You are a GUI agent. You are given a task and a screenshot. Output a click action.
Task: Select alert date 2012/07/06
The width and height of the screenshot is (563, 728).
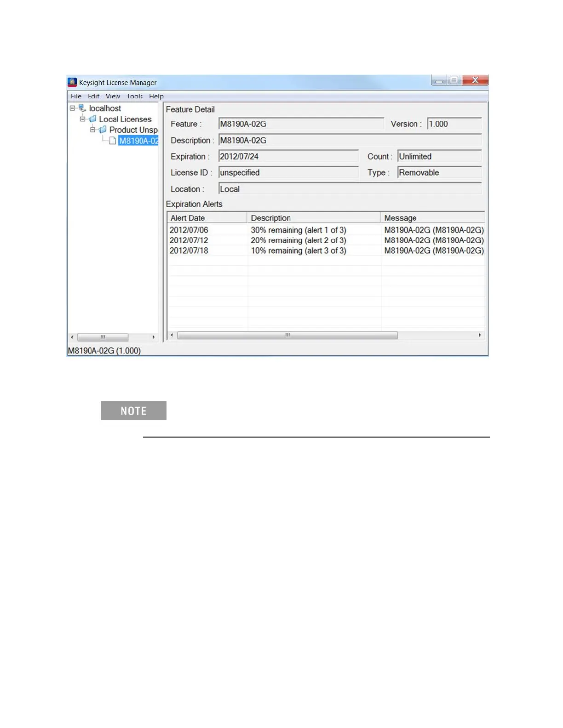coord(189,230)
